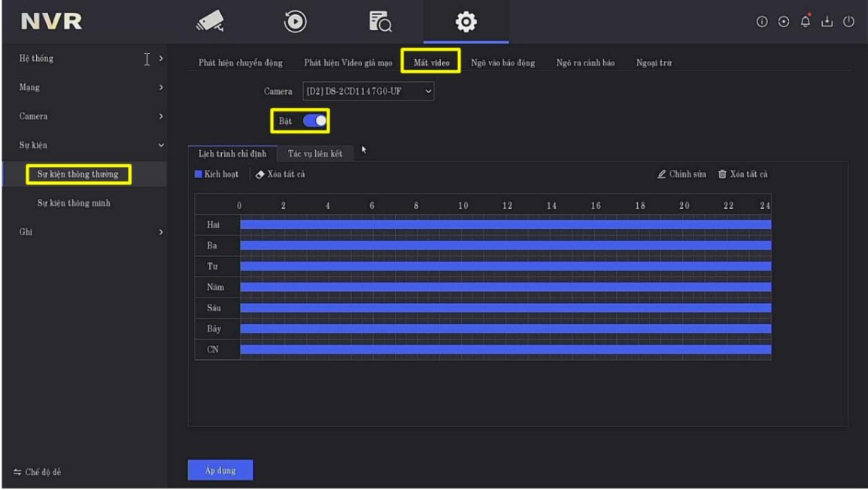The width and height of the screenshot is (868, 490).
Task: Click the power icon
Action: point(849,22)
